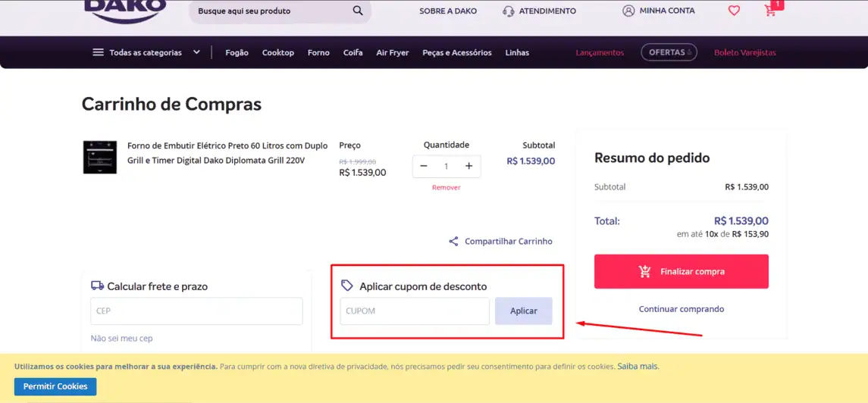Screen dimensions: 868x403
Task: Click the hamburger icon of Todas as categorias
Action: (x=98, y=52)
